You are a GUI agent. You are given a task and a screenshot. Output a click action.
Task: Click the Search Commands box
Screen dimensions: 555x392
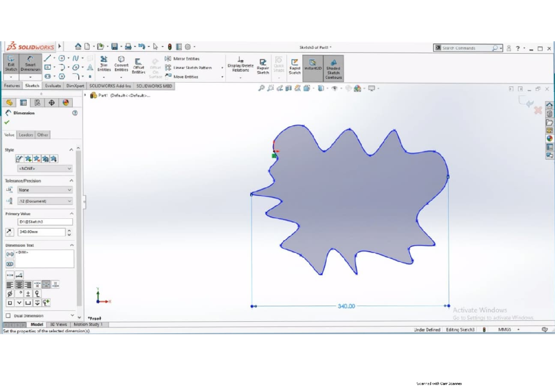[x=468, y=48]
